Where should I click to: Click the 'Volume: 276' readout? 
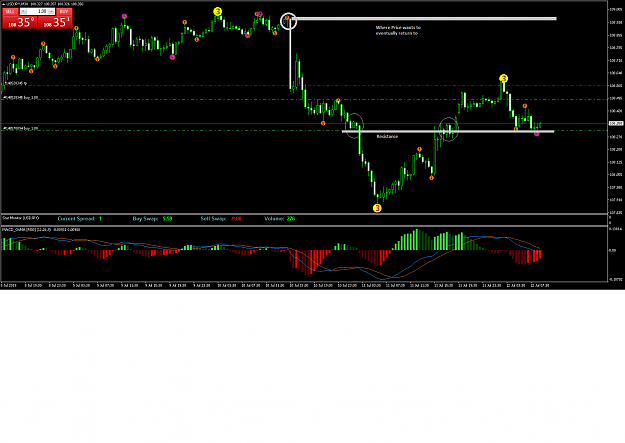pos(279,219)
